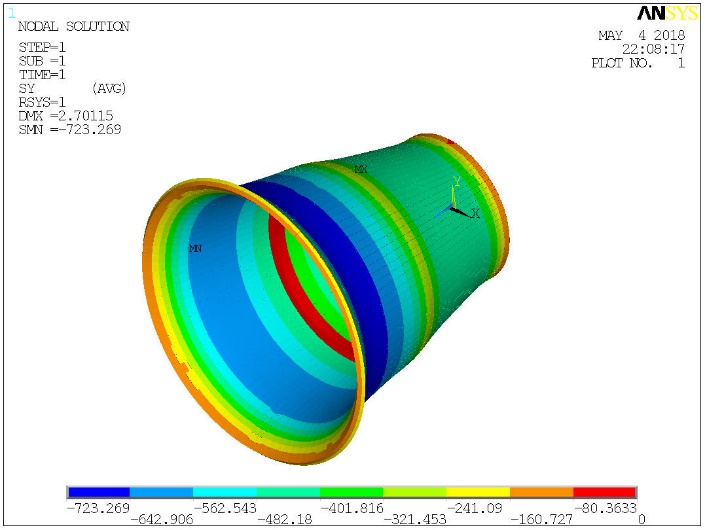Click the green legend swatch at -401.816
This screenshot has height=530, width=705.
pos(352,492)
